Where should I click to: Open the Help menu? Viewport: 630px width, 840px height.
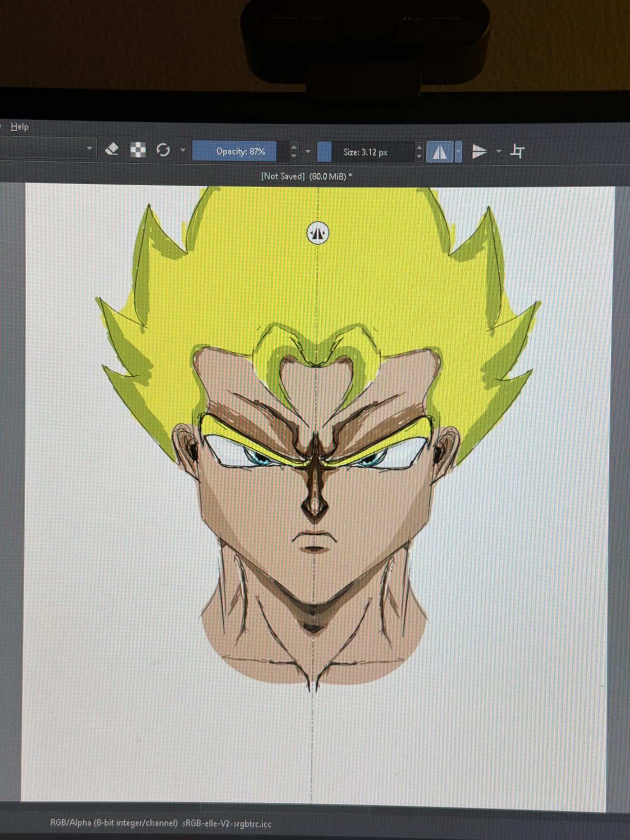pos(20,126)
